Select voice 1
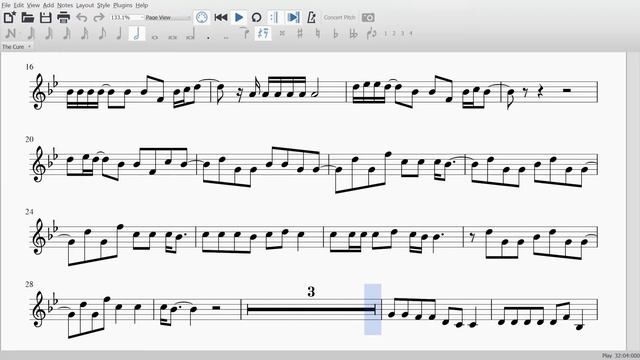This screenshot has height=360, width=640. coord(385,33)
